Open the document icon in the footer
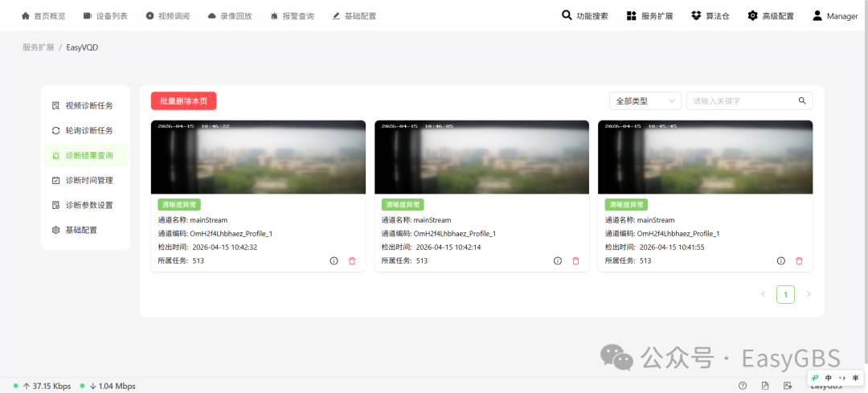The image size is (868, 393). click(x=765, y=386)
